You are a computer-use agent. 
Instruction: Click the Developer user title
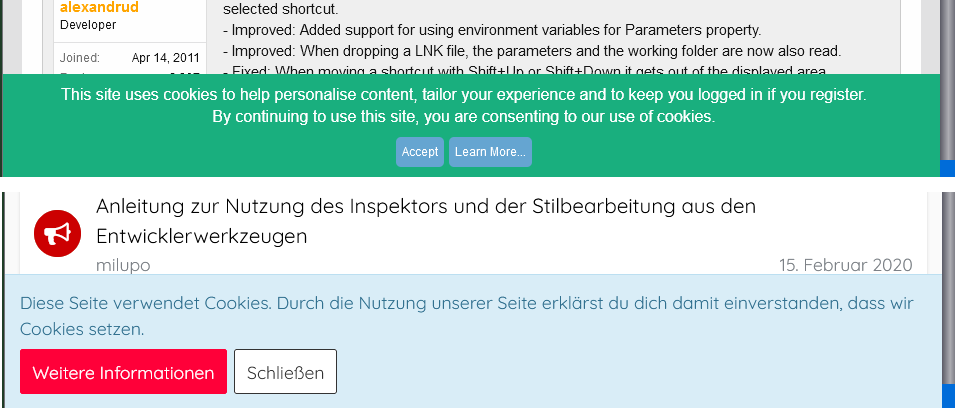[x=88, y=25]
